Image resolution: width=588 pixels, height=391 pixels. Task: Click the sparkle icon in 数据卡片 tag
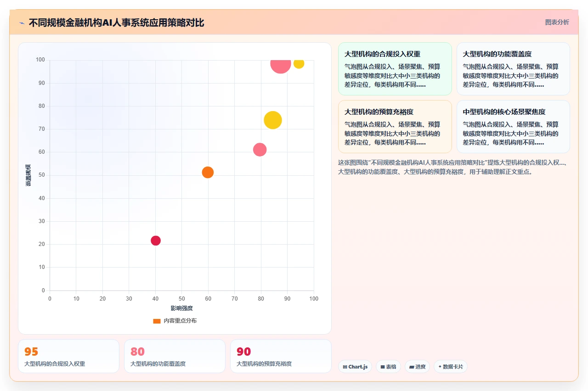[440, 367]
